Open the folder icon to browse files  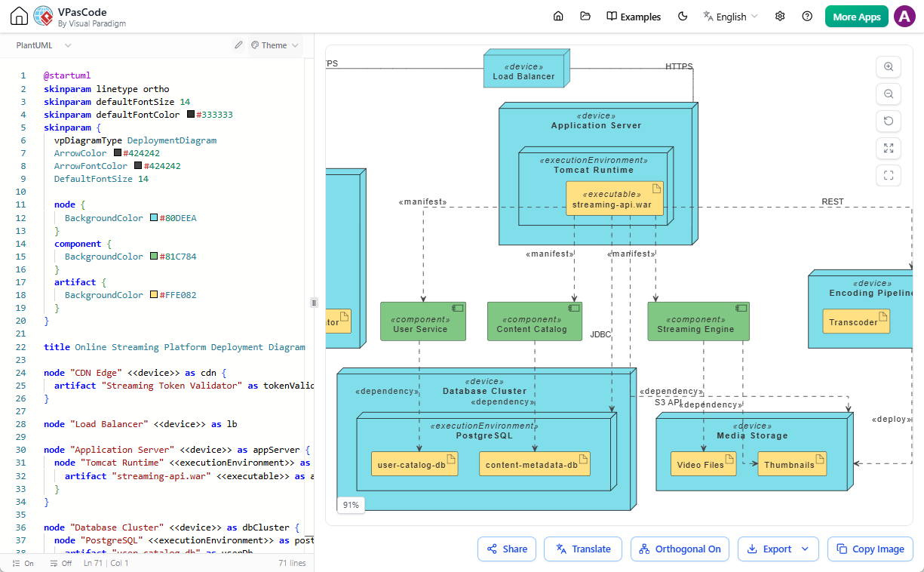coord(585,17)
